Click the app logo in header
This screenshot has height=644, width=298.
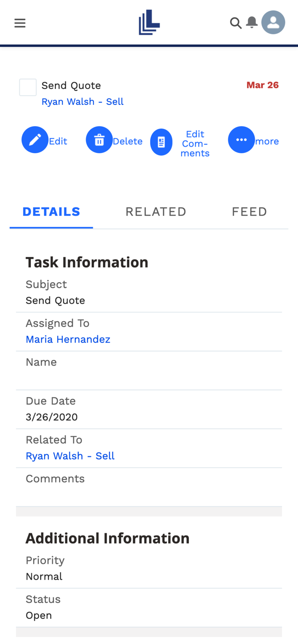click(x=149, y=22)
